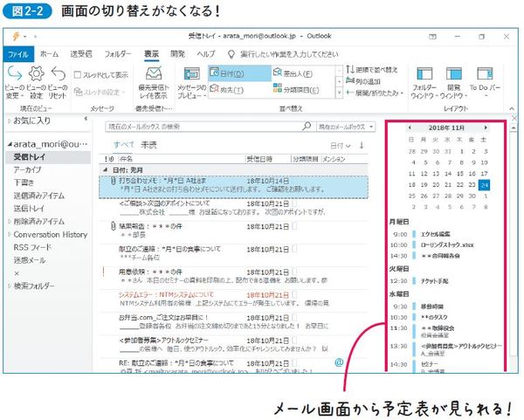Screen dimensions: 524x420
Task: Click attachment icon on 結果報告 message
Action: click(113, 226)
